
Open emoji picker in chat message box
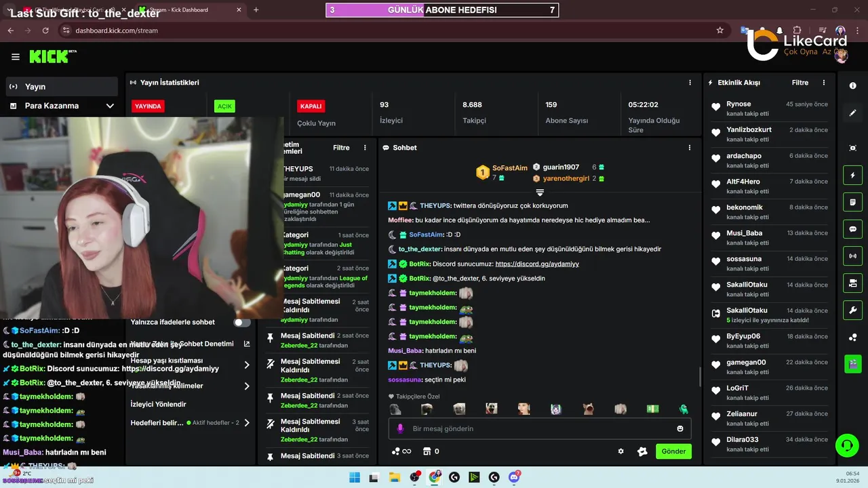680,428
